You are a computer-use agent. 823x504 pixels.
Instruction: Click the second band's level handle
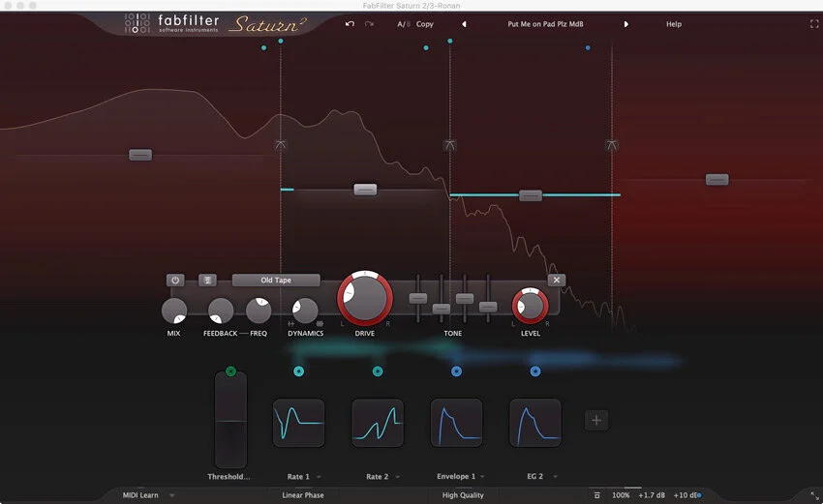365,190
